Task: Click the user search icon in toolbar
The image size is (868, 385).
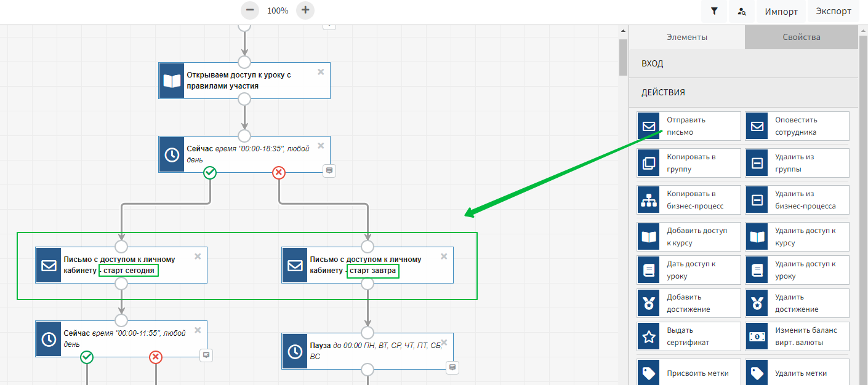Action: (x=742, y=11)
